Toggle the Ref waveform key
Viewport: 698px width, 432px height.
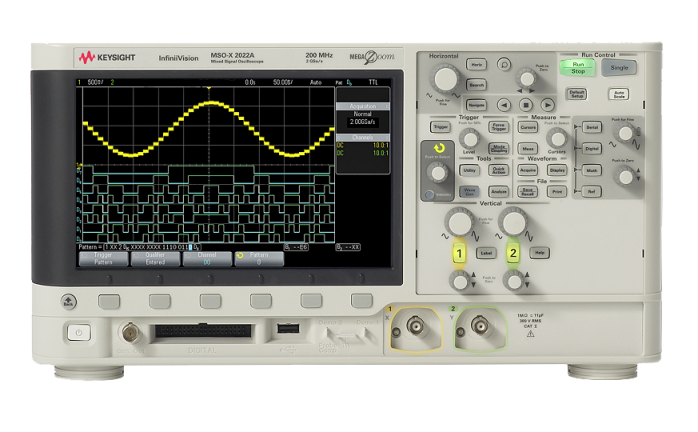(x=592, y=192)
